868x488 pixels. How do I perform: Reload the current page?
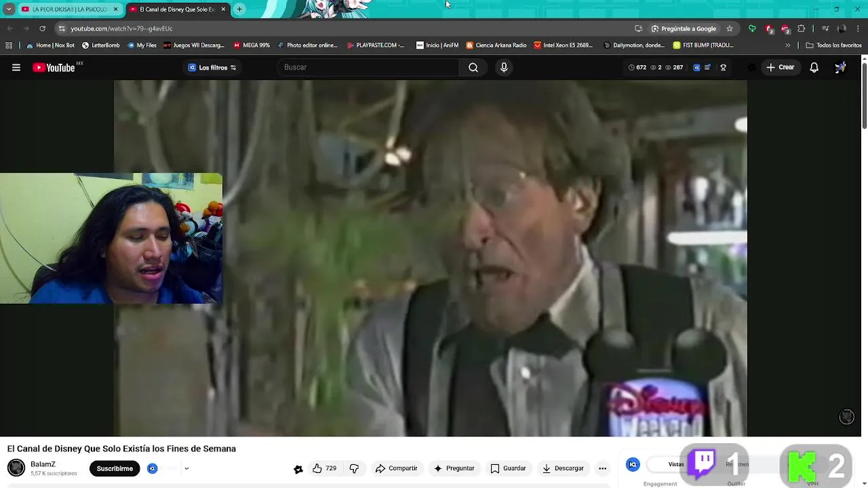[42, 28]
